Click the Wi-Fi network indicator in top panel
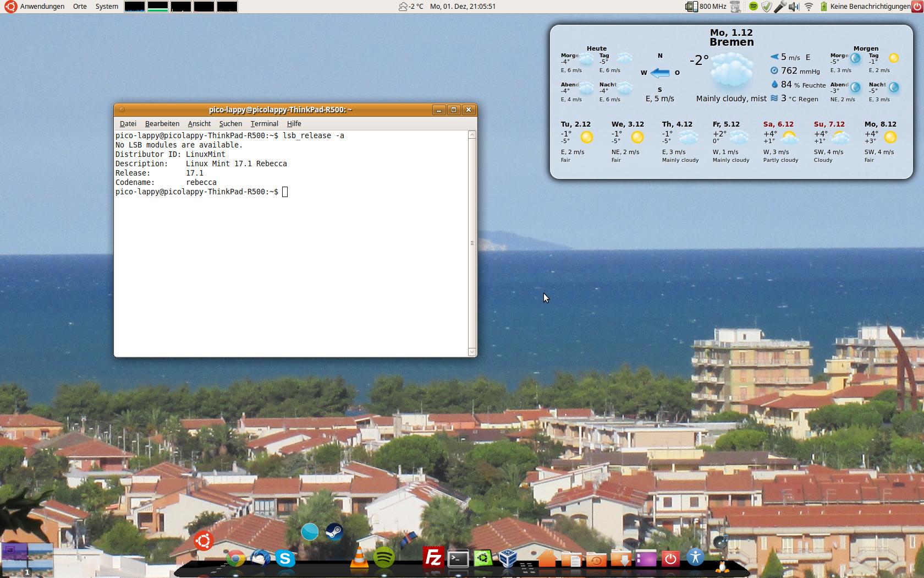This screenshot has height=578, width=924. [x=809, y=7]
